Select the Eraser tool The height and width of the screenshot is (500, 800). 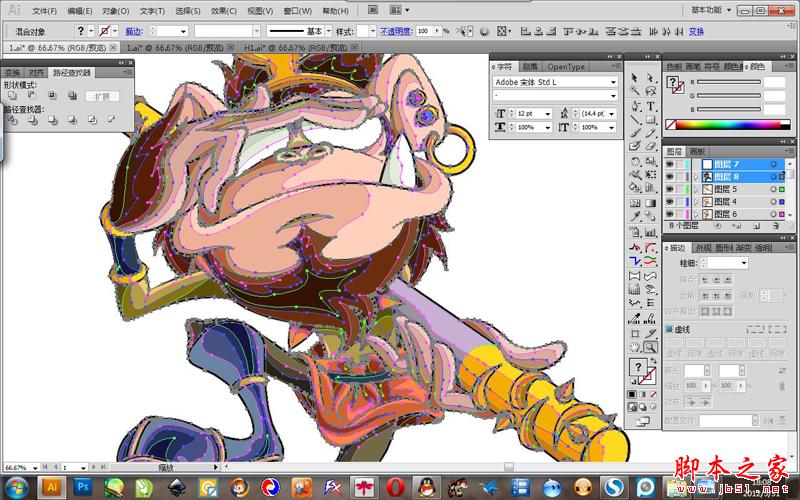coord(651,146)
